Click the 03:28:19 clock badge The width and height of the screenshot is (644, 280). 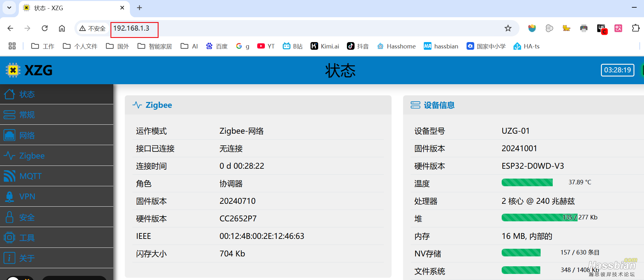[617, 70]
